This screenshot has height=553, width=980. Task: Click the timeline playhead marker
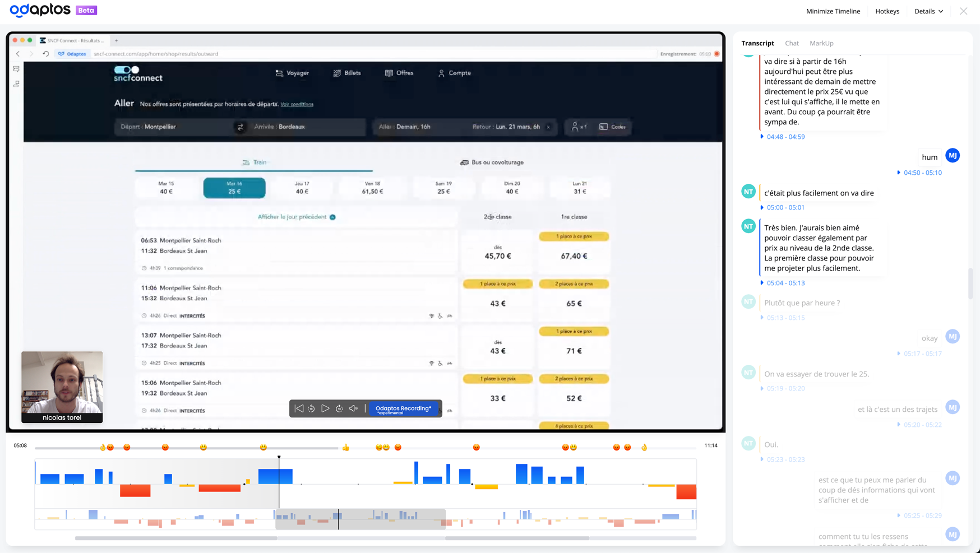279,458
